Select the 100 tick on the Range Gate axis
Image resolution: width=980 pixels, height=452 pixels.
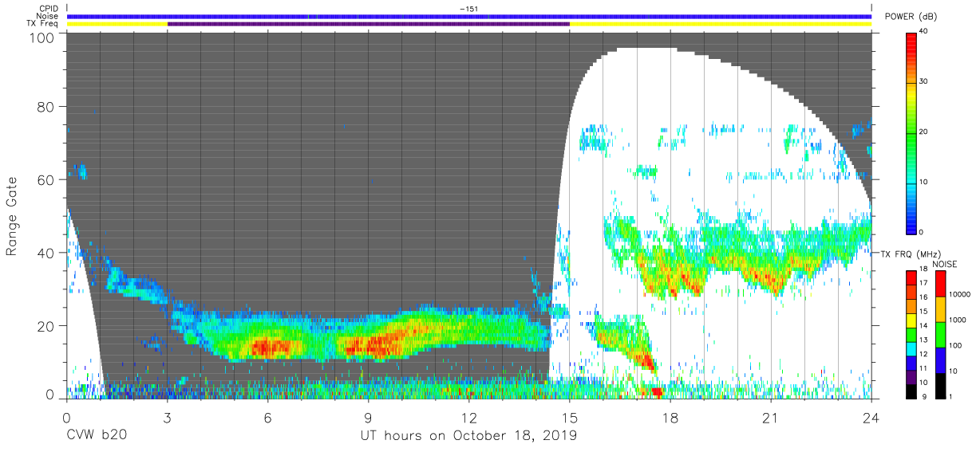click(43, 37)
